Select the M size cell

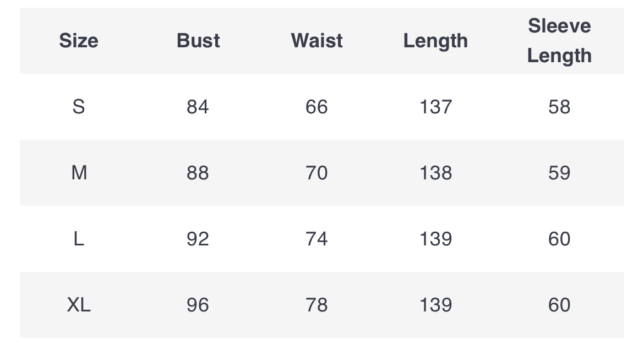tap(79, 172)
